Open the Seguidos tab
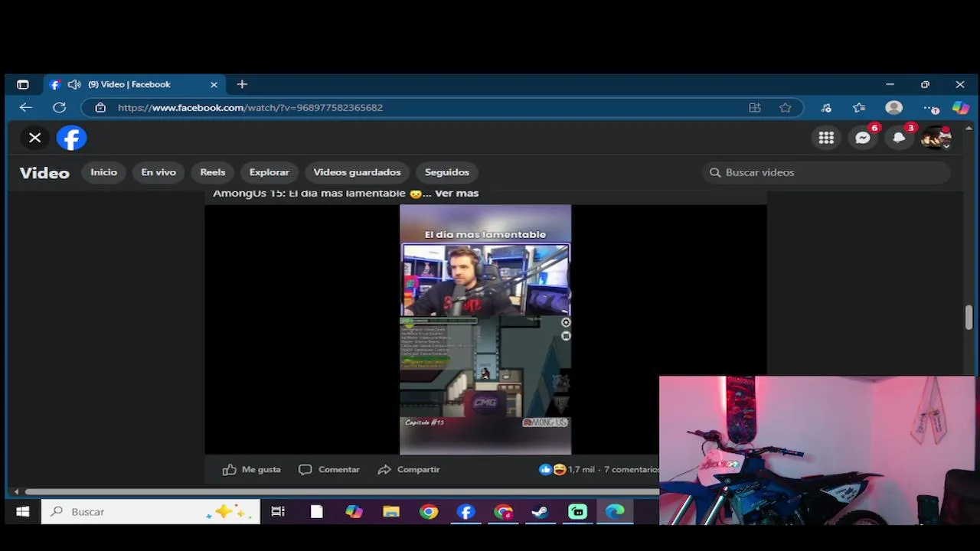Image resolution: width=980 pixels, height=551 pixels. (447, 172)
